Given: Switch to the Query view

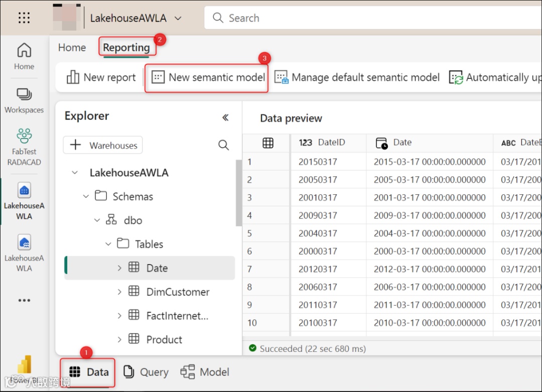Looking at the screenshot, I should (146, 372).
